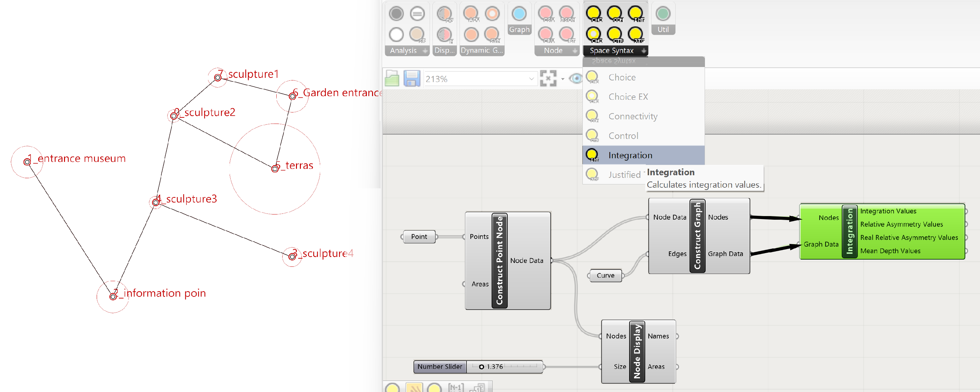Viewport: 980px width, 392px height.
Task: Click the Point parameter component
Action: (419, 236)
